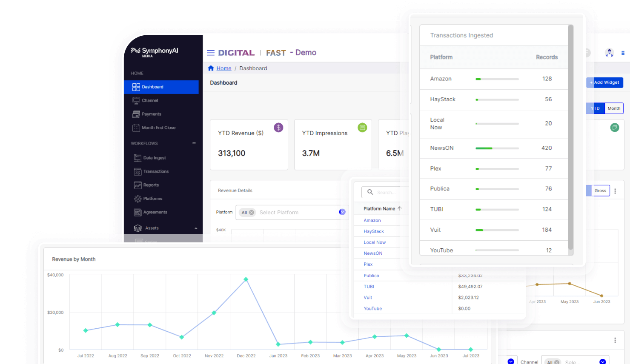This screenshot has width=630, height=364.
Task: Click the bottom widget three-dot menu
Action: tap(615, 340)
